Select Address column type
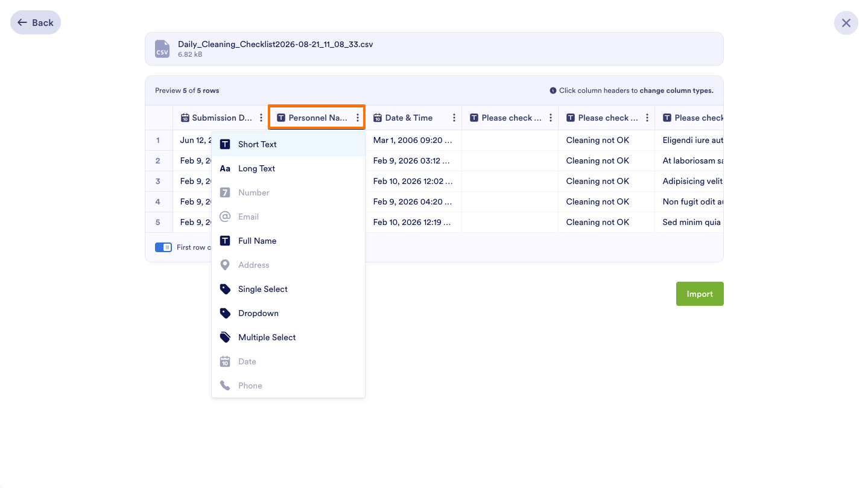Screen dimensions: 868x488 pos(288,265)
